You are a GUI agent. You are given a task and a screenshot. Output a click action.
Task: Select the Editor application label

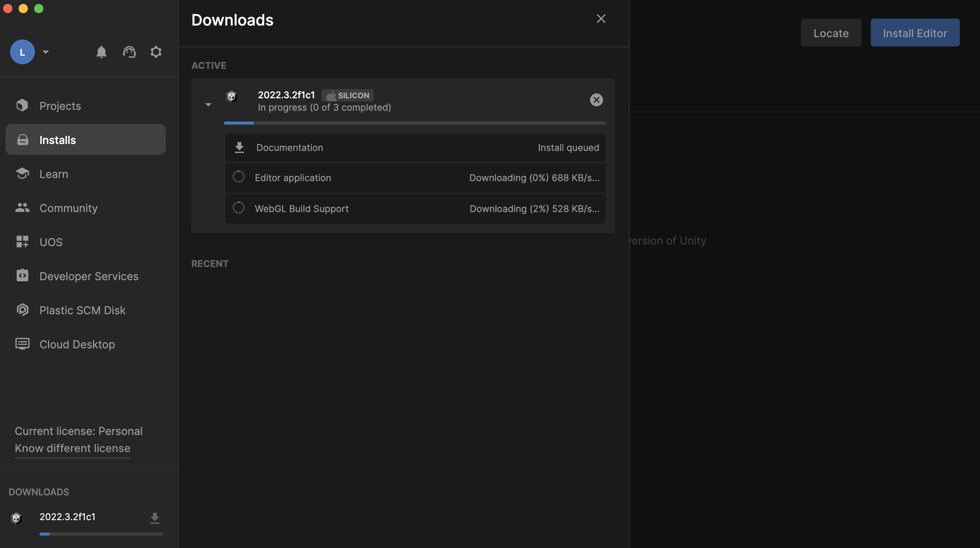click(293, 178)
